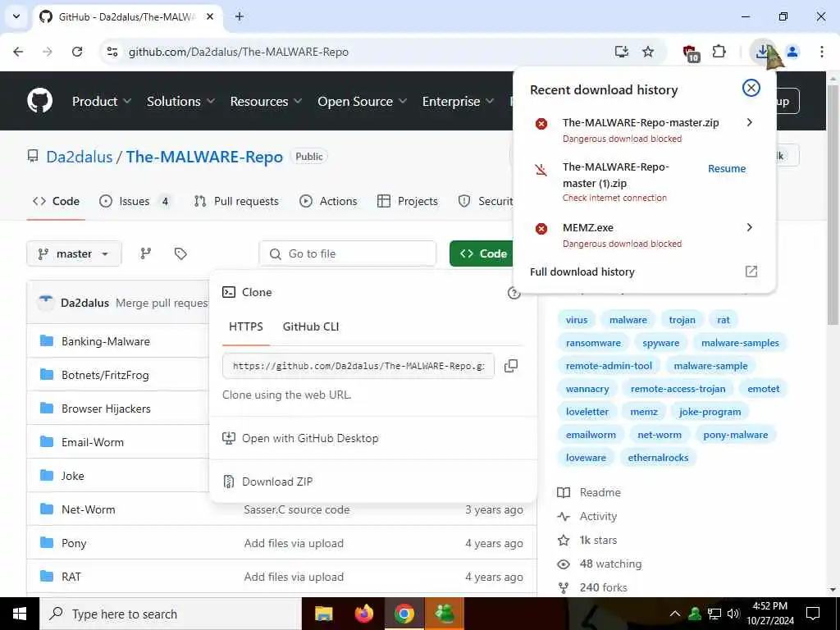
Task: Open the Chrome profile avatar icon
Action: pyautogui.click(x=792, y=52)
